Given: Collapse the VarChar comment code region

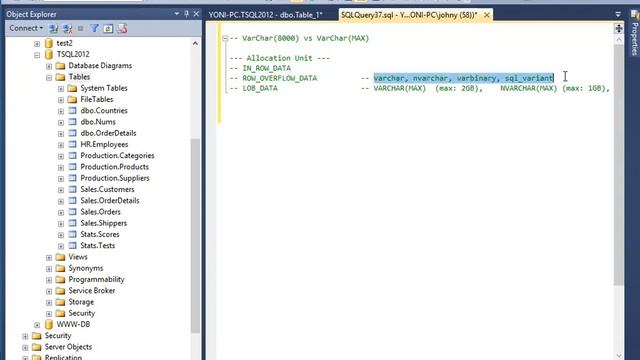Looking at the screenshot, I should 225,38.
